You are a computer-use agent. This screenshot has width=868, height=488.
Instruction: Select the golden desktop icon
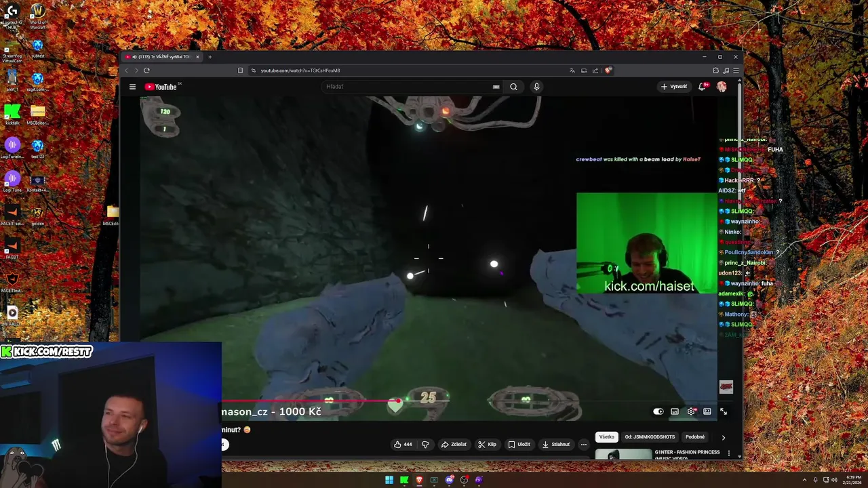[x=38, y=216]
